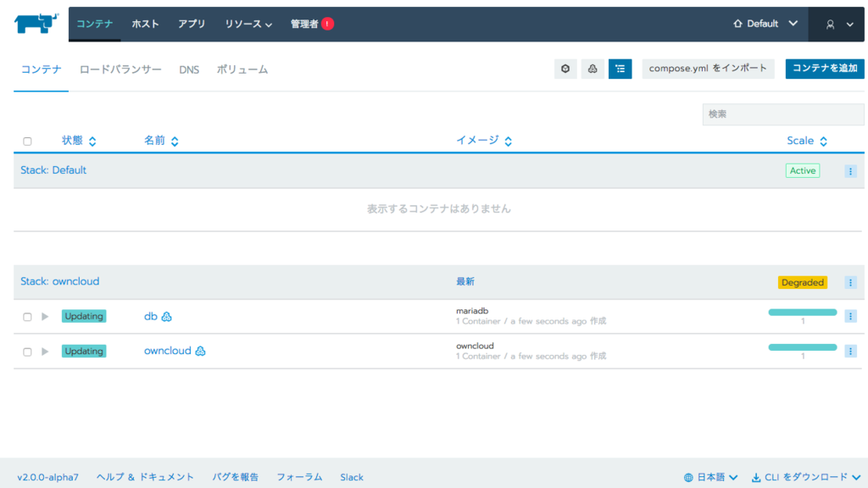Expand the リソース dropdown menu
This screenshot has width=868, height=488.
point(248,24)
